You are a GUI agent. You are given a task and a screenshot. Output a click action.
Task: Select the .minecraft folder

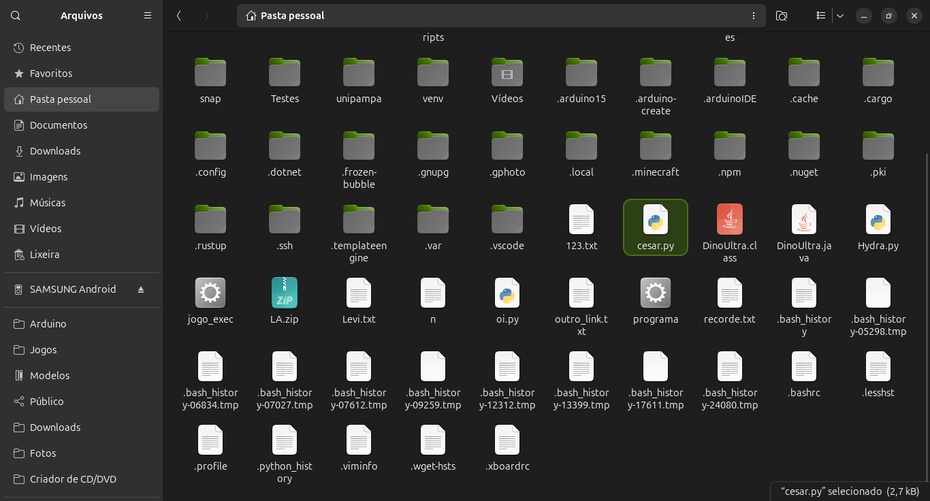pyautogui.click(x=655, y=154)
